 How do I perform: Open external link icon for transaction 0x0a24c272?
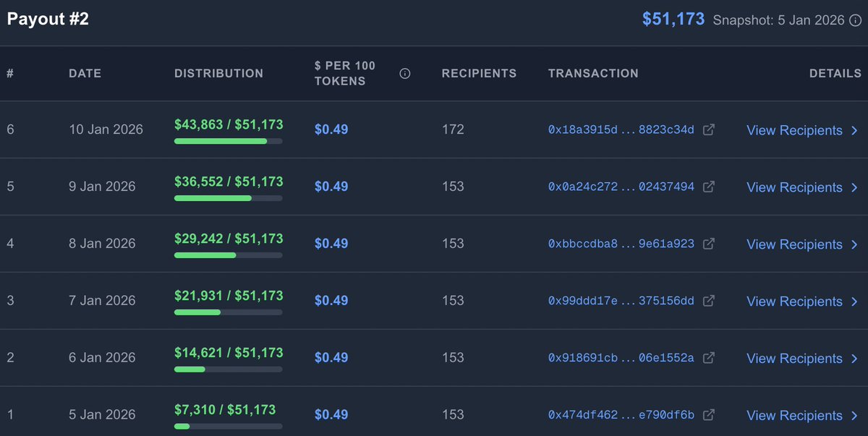click(710, 187)
